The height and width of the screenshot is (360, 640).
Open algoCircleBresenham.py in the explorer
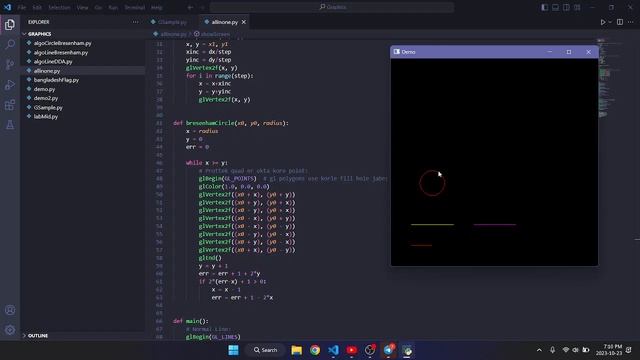coord(62,43)
